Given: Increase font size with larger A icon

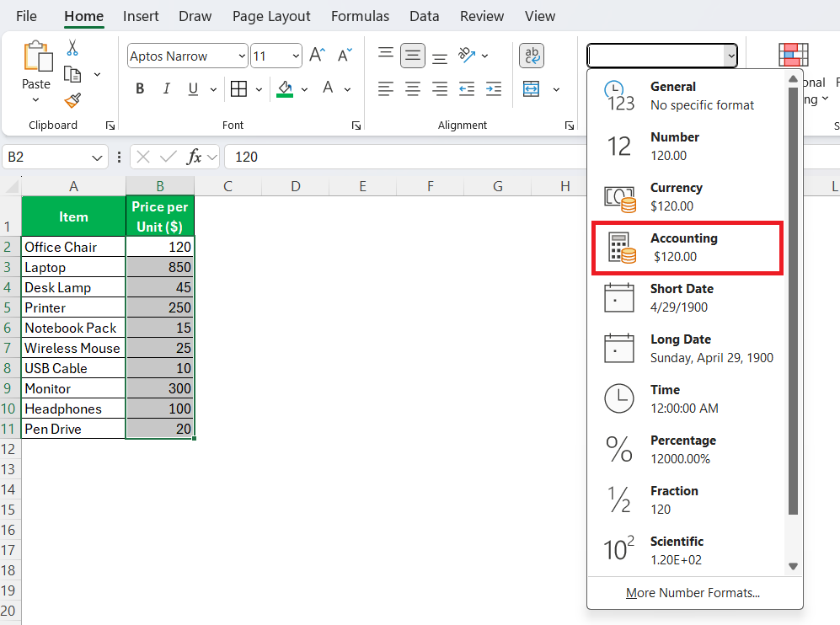Looking at the screenshot, I should click(x=317, y=55).
